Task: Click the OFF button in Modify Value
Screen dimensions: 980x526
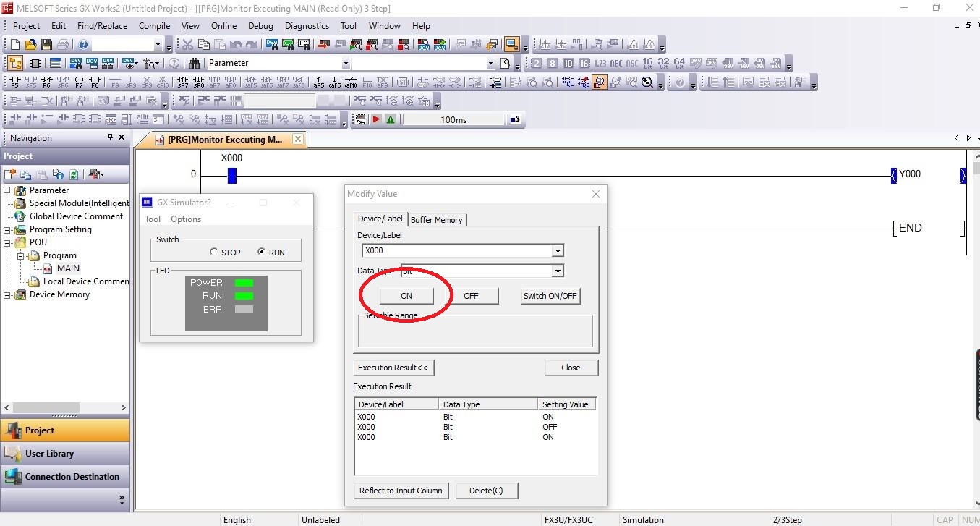Action: 471,296
